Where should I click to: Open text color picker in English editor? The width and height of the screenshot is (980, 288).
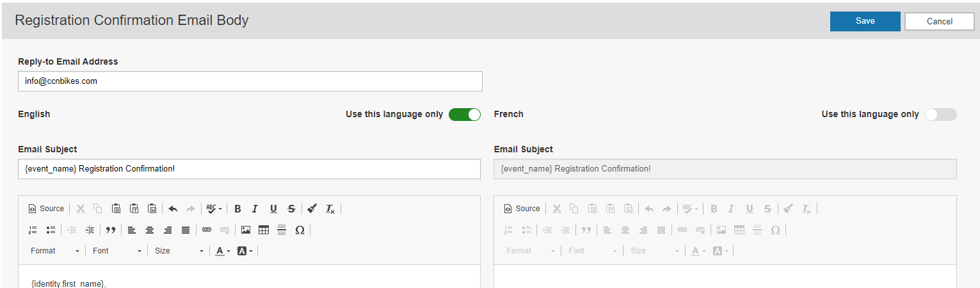pos(222,251)
